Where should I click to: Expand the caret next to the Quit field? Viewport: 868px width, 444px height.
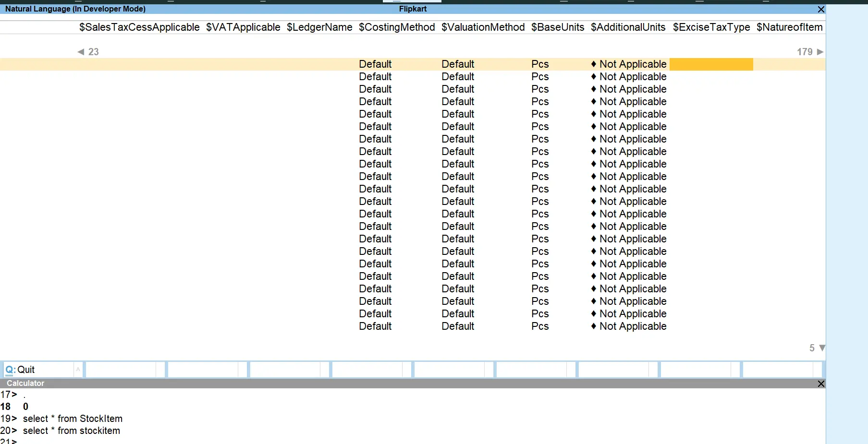pyautogui.click(x=78, y=369)
